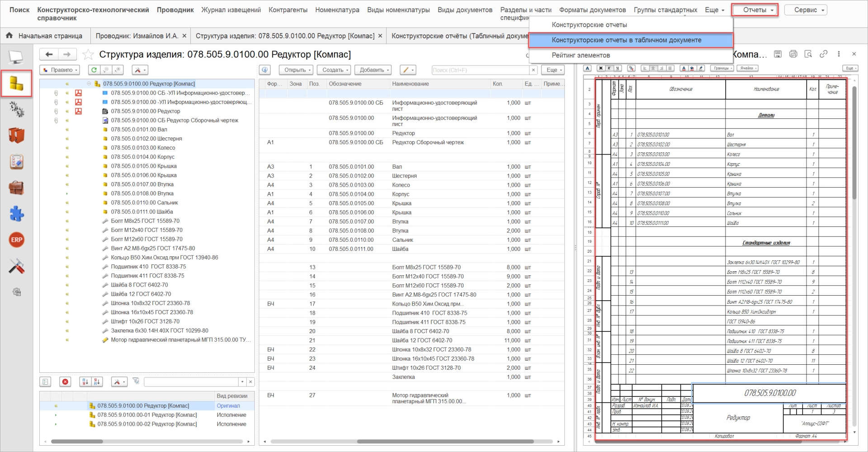The width and height of the screenshot is (868, 452).
Task: Click the blue information icon above the table
Action: (265, 70)
